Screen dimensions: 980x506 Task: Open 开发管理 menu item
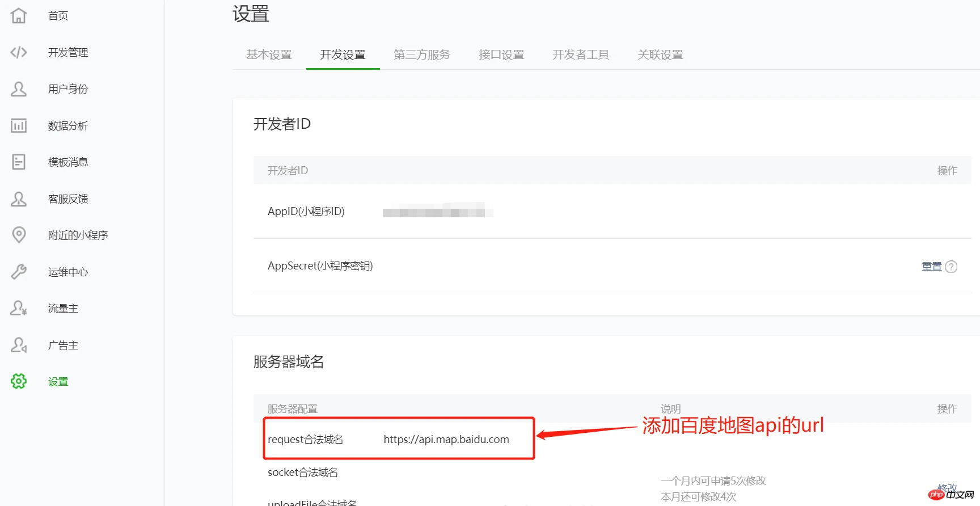click(x=68, y=52)
